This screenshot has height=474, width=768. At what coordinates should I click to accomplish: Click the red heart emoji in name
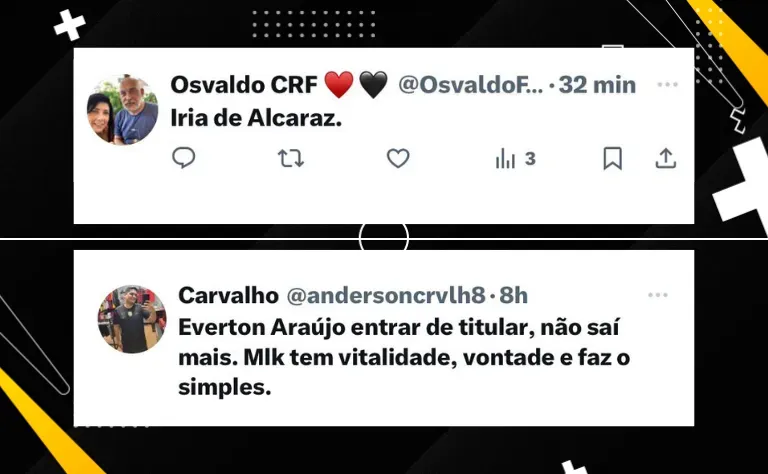click(x=339, y=85)
